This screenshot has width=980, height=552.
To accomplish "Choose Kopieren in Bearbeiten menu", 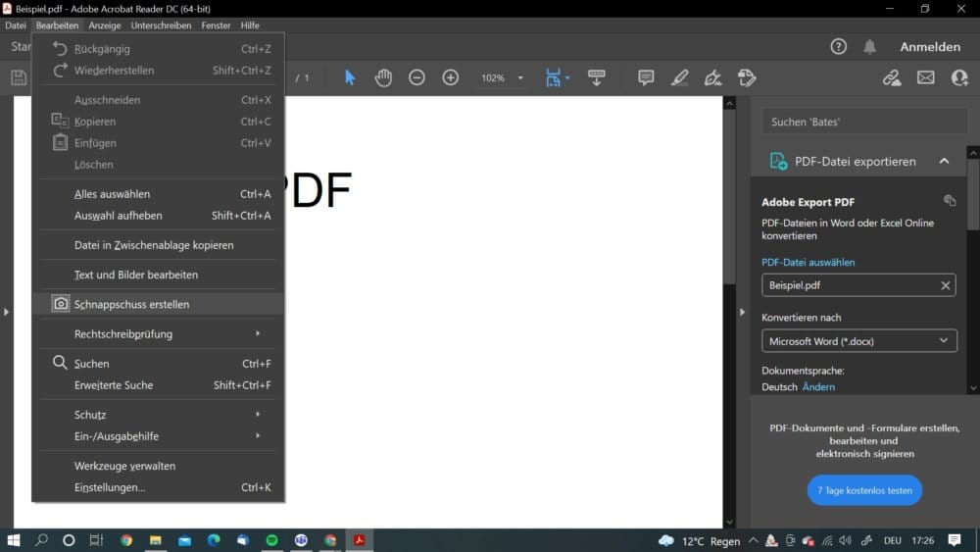I will click(x=158, y=122).
